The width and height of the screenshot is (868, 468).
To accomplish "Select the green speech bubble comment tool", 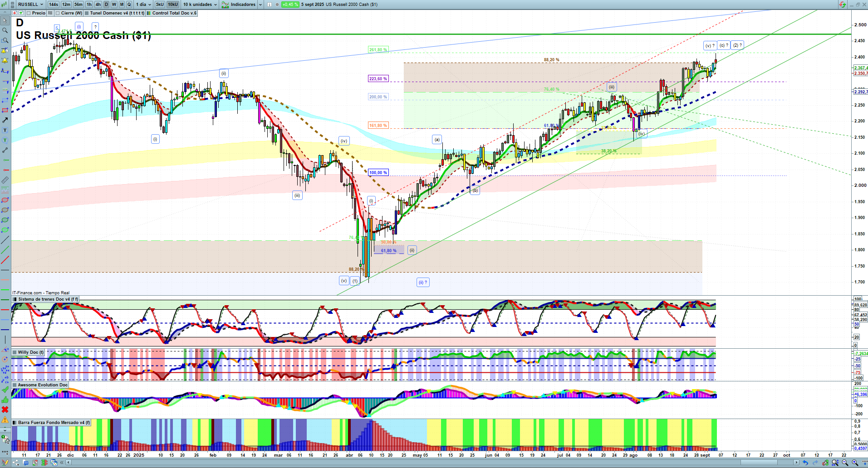I will pyautogui.click(x=5, y=140).
